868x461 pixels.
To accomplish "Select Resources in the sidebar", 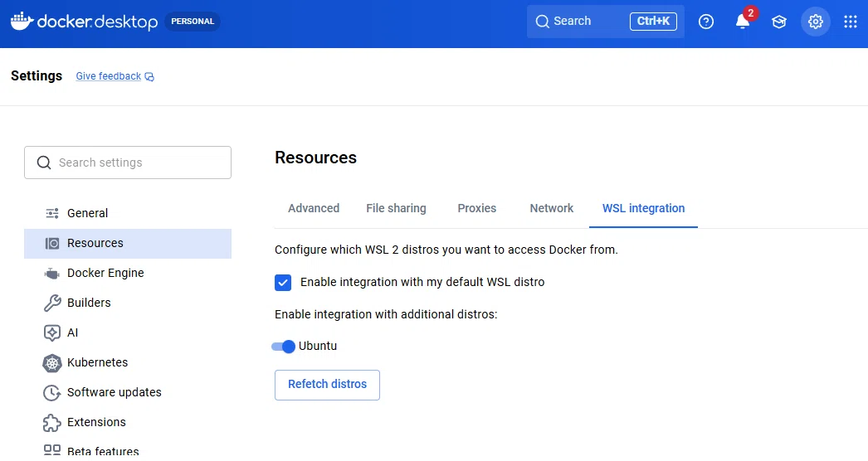I will (x=128, y=244).
